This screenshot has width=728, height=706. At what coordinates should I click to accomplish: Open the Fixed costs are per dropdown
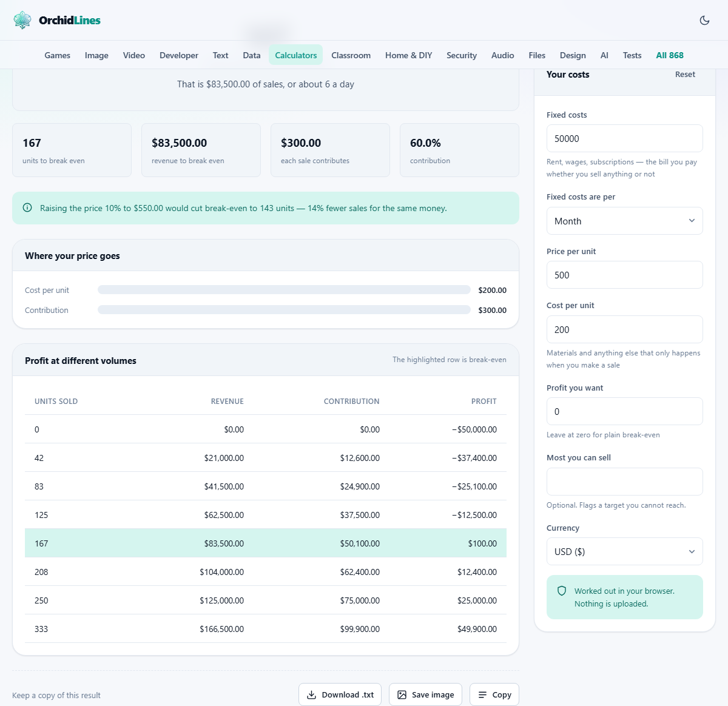[624, 221]
